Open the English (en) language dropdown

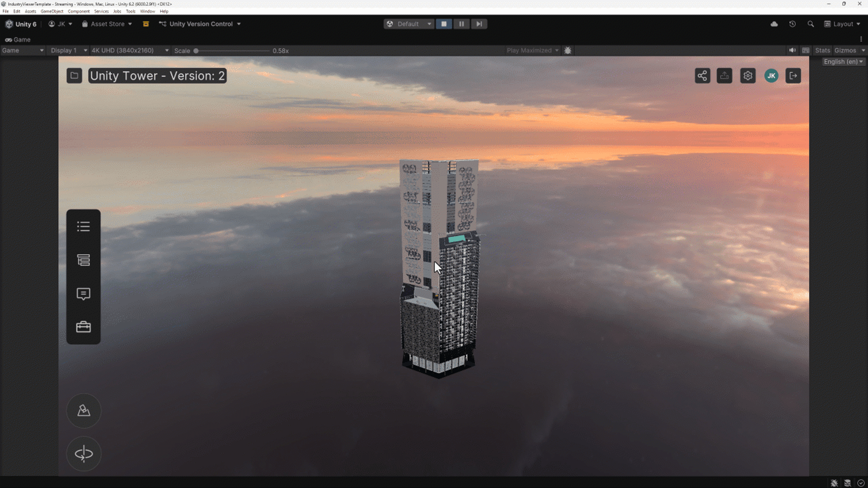click(843, 62)
